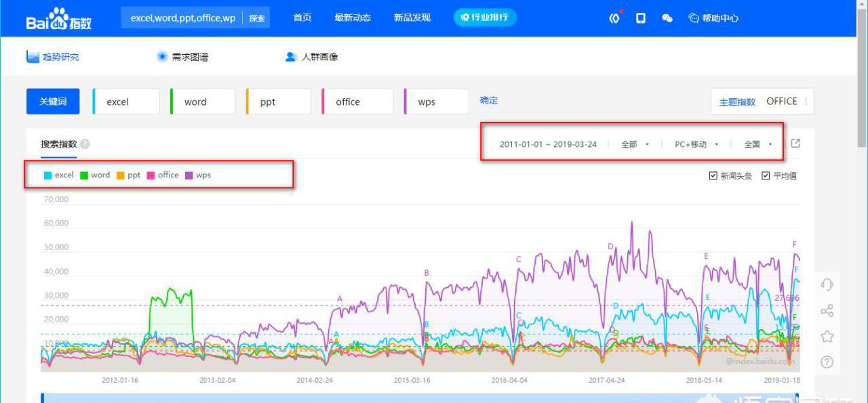Click the blue 关键词 button
The height and width of the screenshot is (403, 868).
click(x=53, y=102)
